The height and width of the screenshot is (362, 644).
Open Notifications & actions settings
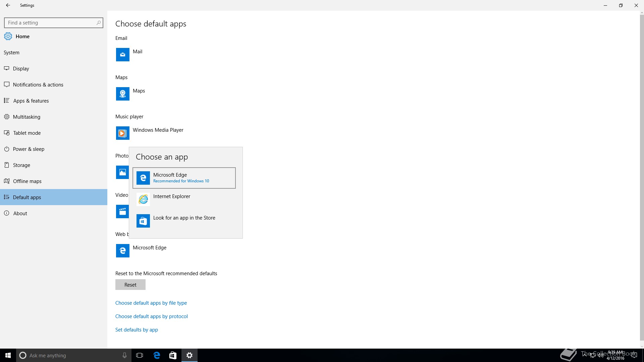point(54,85)
